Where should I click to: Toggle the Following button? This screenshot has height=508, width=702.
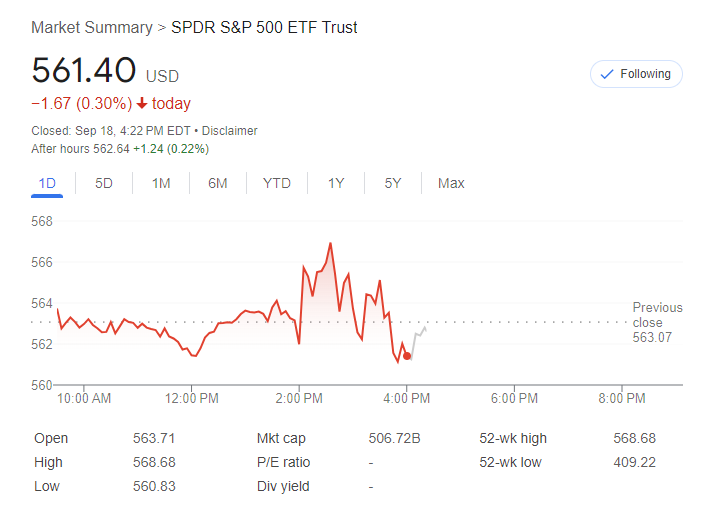[x=636, y=74]
